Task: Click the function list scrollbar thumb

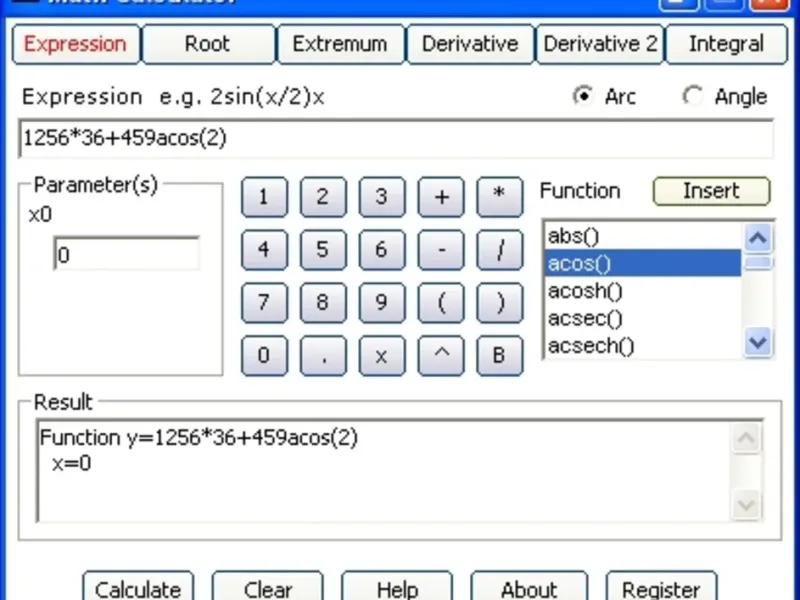Action: pos(758,262)
